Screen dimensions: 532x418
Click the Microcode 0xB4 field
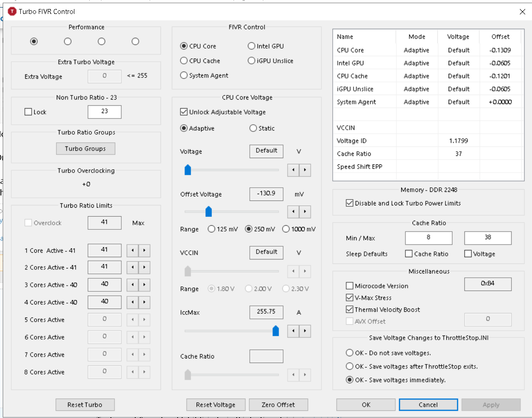click(x=487, y=284)
